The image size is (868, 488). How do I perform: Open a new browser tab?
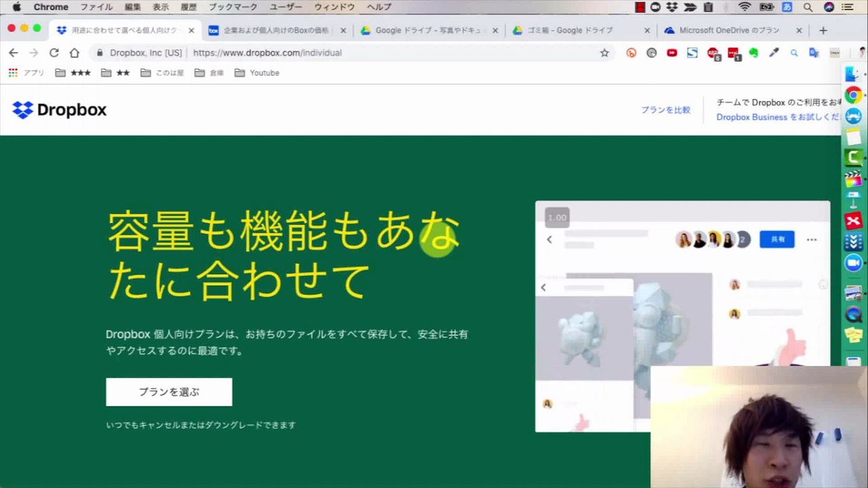[x=823, y=30]
